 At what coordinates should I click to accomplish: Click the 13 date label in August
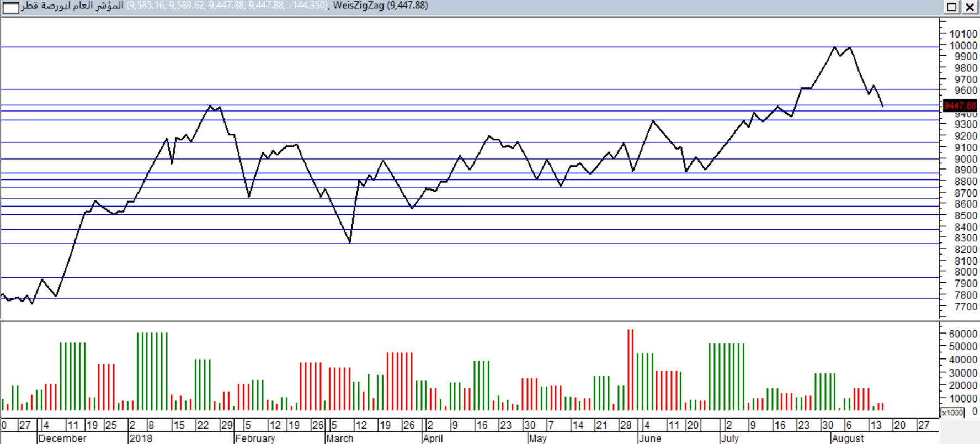coord(875,426)
